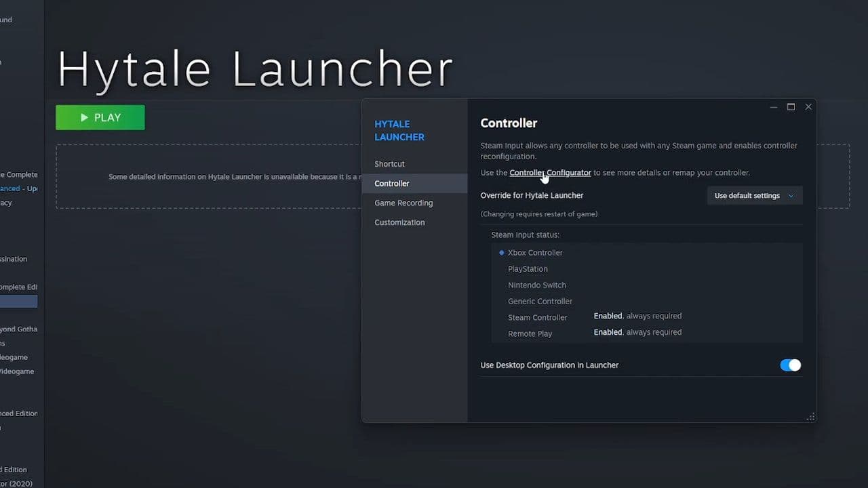
Task: Click the resize grip in dialog corner
Action: pyautogui.click(x=810, y=417)
